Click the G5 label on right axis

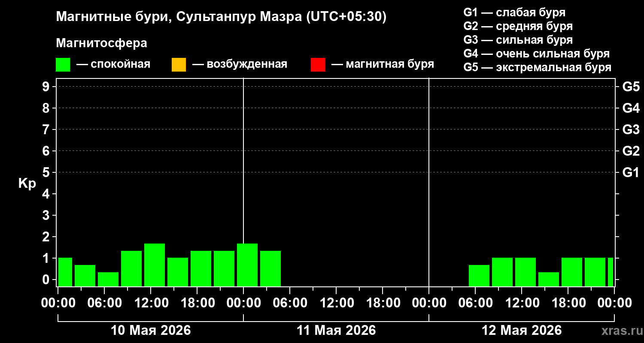pos(631,87)
